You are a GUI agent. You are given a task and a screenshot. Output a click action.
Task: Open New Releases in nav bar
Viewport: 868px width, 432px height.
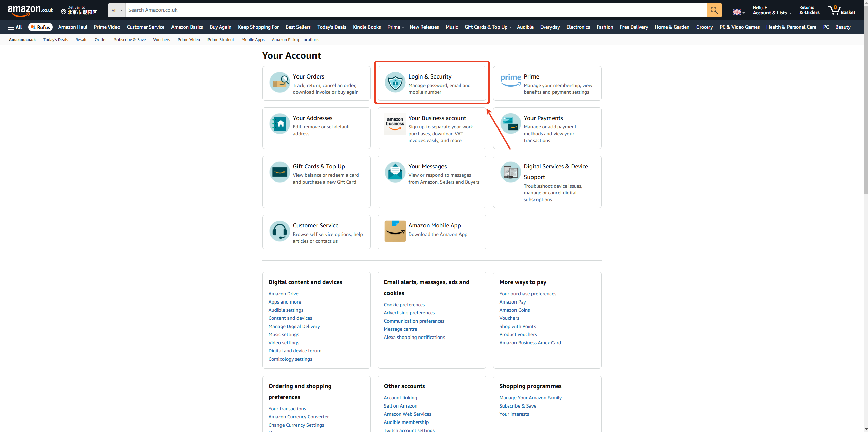coord(424,27)
